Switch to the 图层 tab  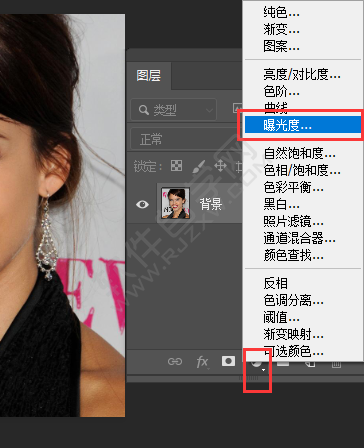click(x=149, y=76)
